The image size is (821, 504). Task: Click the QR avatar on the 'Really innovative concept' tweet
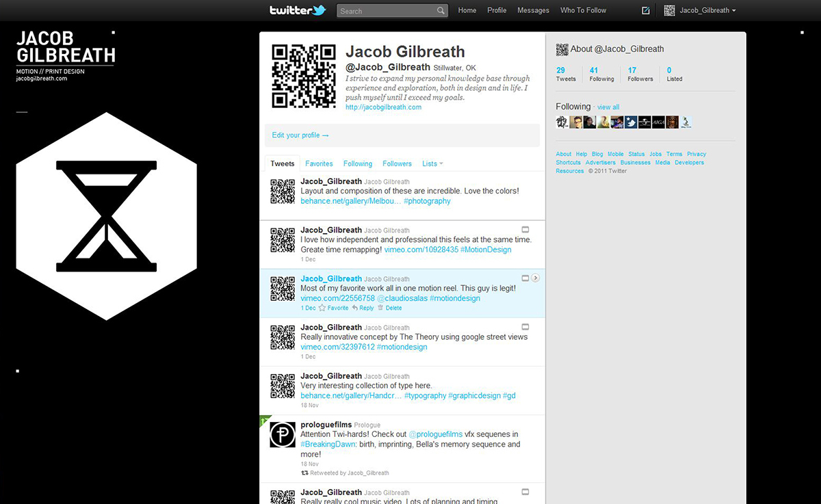[x=283, y=336]
